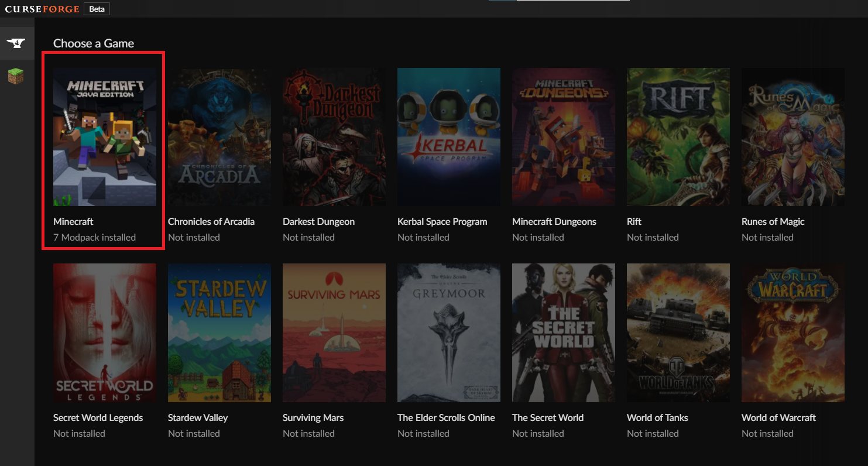Open the Kerbal Space Program cover art

[x=449, y=137]
